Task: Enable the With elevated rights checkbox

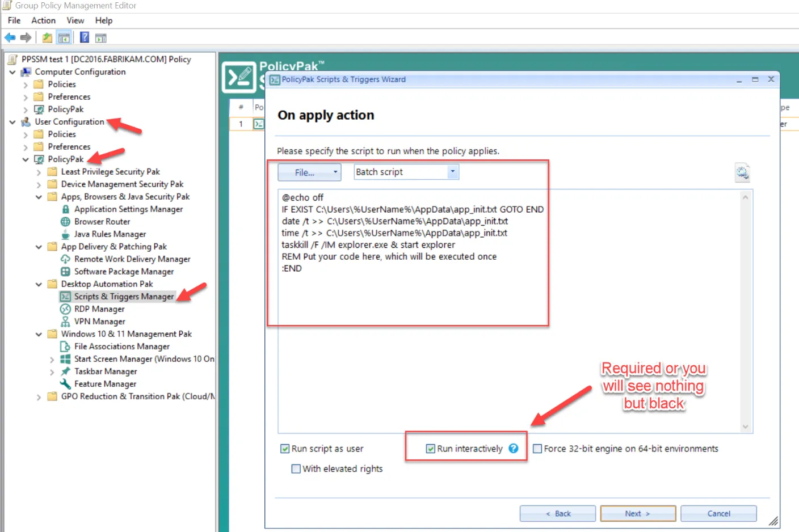Action: [296, 468]
